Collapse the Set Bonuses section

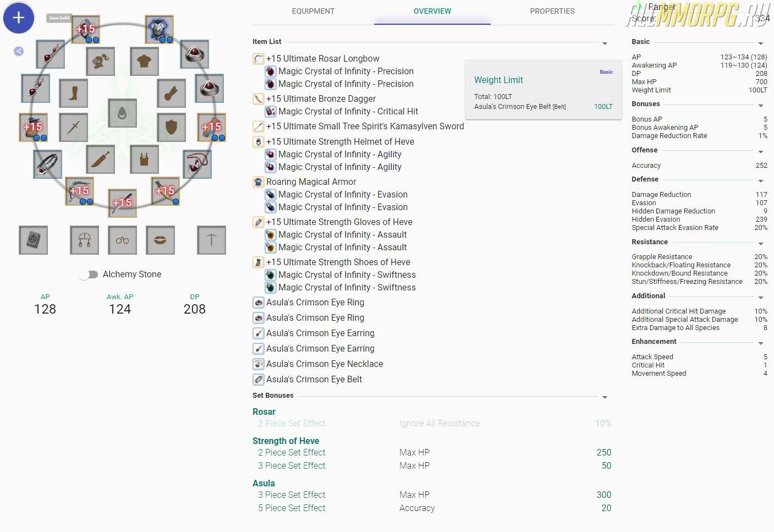point(605,397)
